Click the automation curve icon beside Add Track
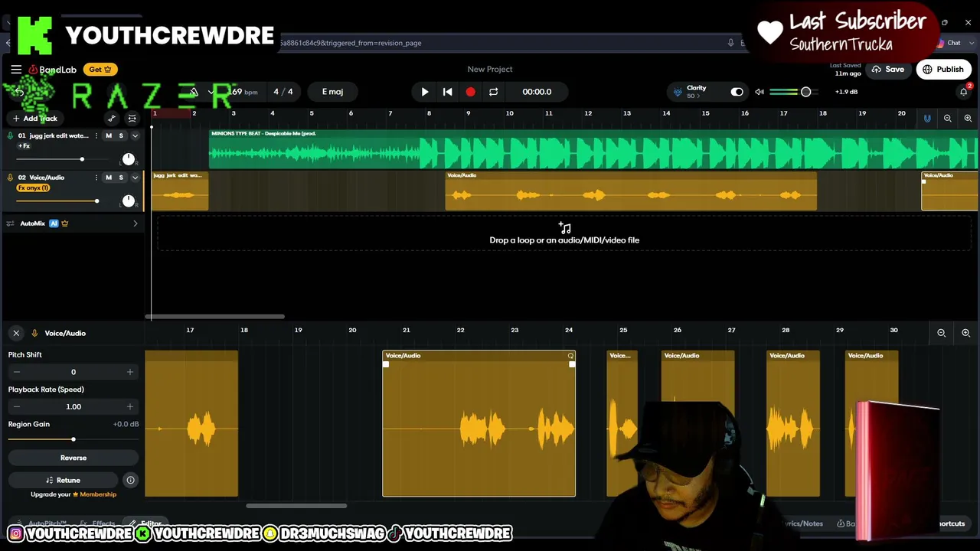The image size is (980, 551). tap(112, 119)
